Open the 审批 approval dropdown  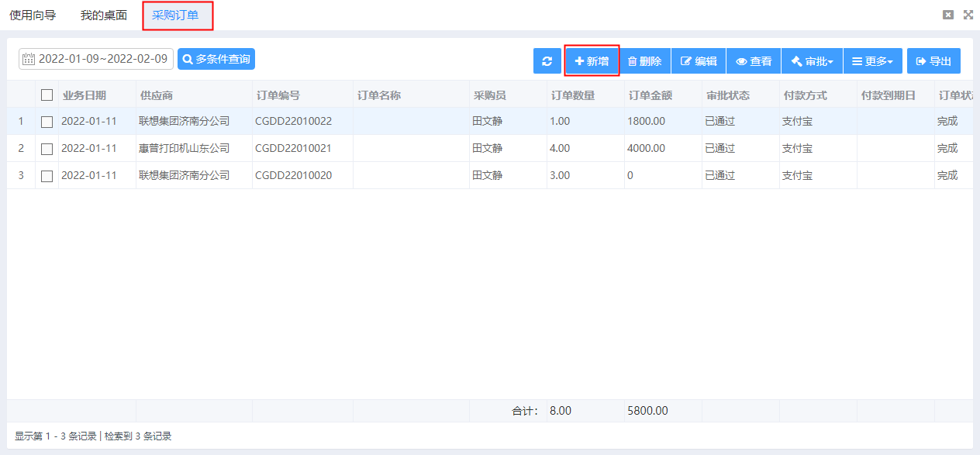point(812,61)
